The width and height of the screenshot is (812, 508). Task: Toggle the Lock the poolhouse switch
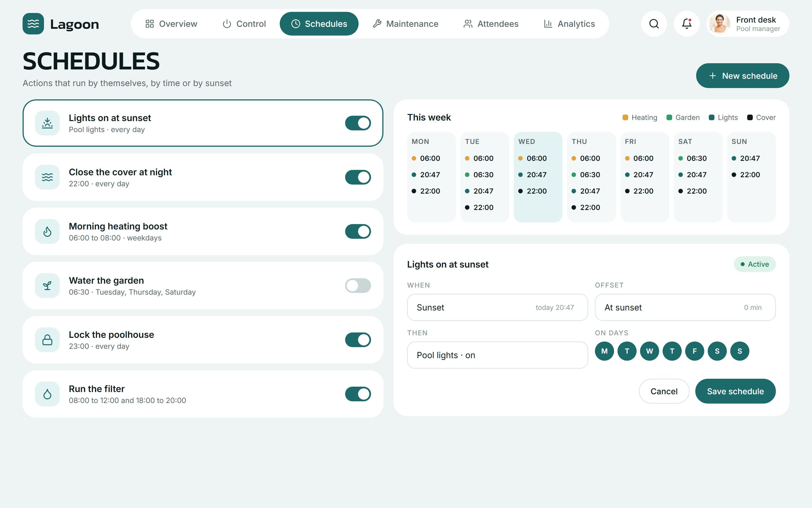(x=358, y=340)
